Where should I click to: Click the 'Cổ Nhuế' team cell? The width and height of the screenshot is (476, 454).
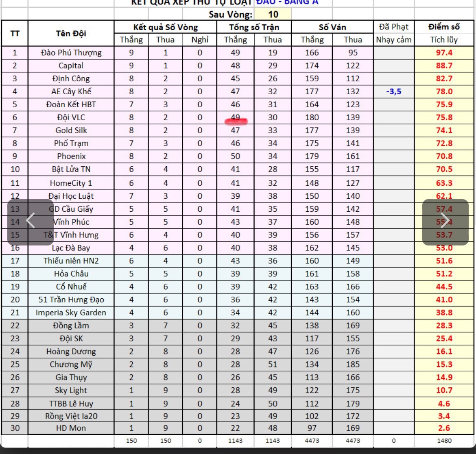[x=71, y=287]
